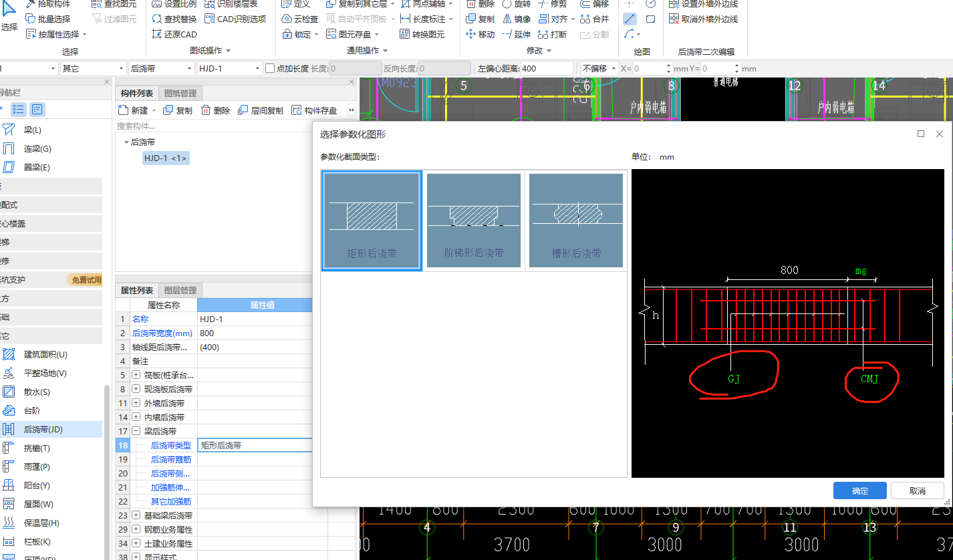Select 后浇带(JD) in navigation bar
Image resolution: width=953 pixels, height=560 pixels.
[51, 429]
